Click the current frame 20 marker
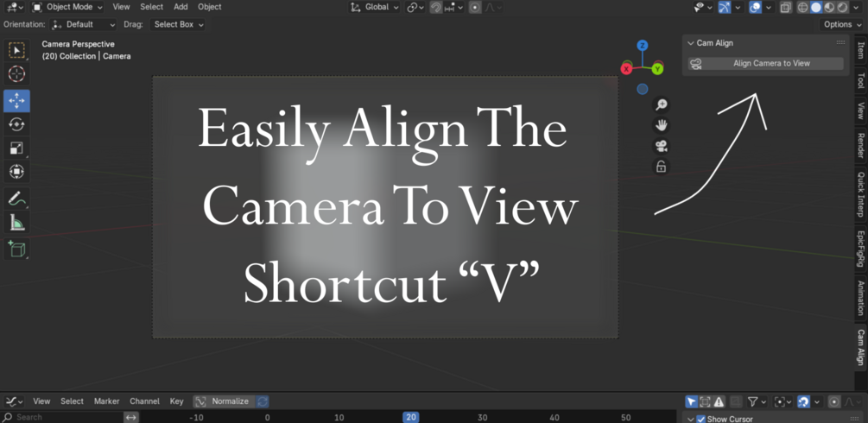This screenshot has height=423, width=868. [x=410, y=418]
